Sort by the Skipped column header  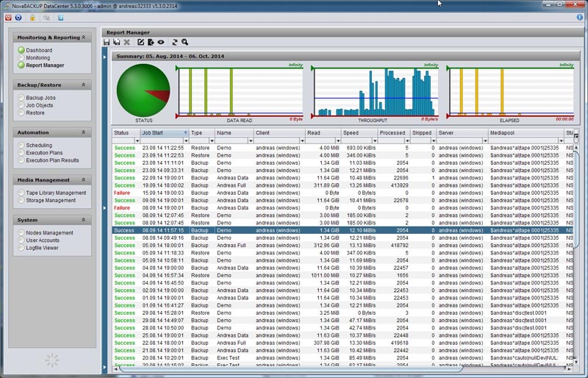pyautogui.click(x=423, y=132)
